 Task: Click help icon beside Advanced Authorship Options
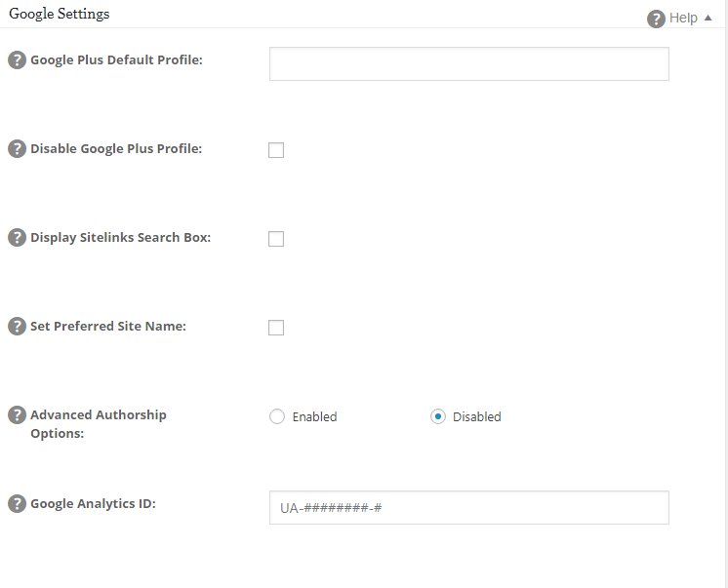tap(17, 415)
